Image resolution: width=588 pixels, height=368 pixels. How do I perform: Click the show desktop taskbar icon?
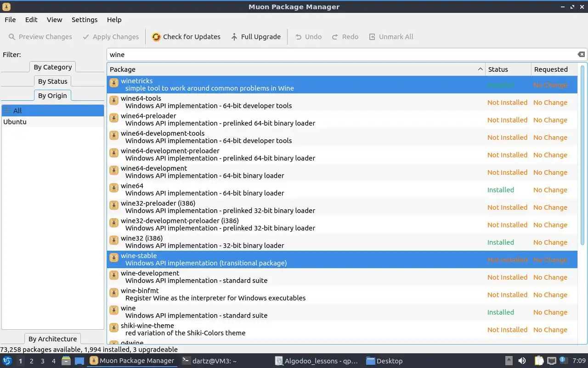click(x=79, y=361)
